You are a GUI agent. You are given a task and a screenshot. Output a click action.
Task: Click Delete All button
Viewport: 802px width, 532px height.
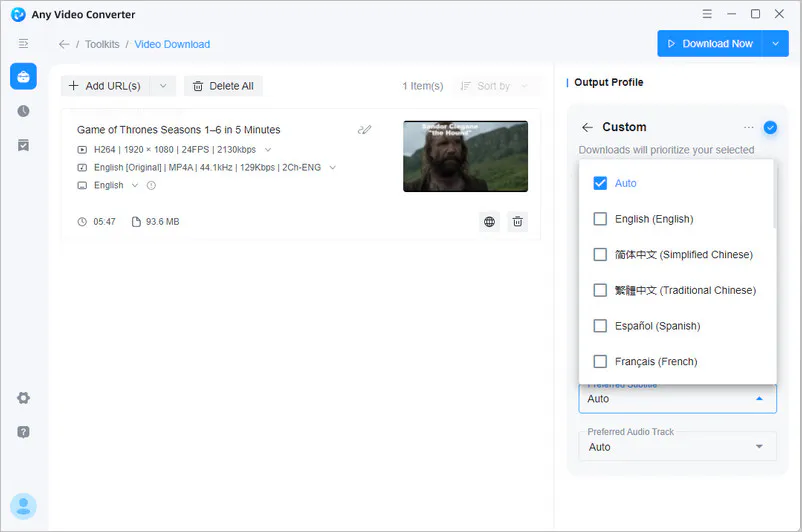[223, 86]
